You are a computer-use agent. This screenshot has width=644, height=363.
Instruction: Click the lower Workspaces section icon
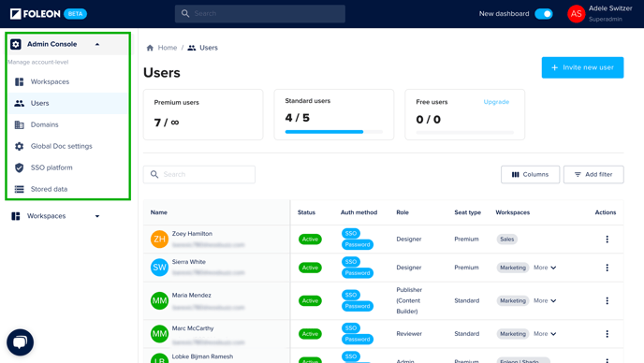pyautogui.click(x=16, y=216)
